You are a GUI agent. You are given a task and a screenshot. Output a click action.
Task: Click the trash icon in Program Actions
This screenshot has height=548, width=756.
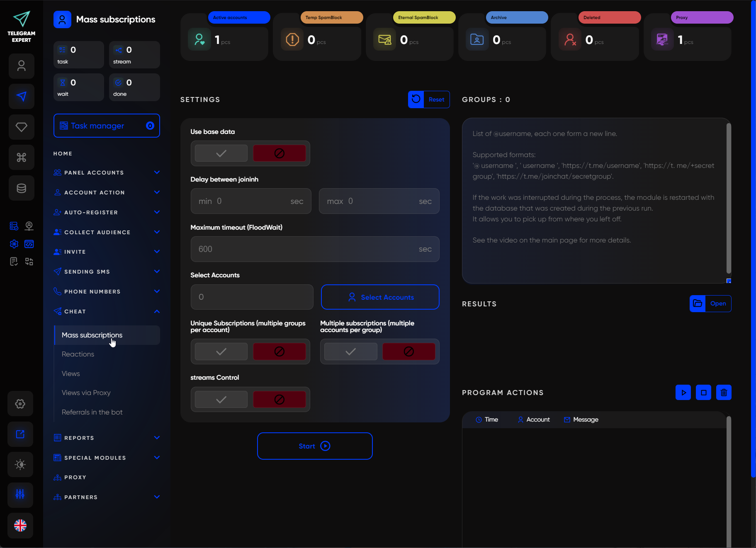(x=724, y=393)
